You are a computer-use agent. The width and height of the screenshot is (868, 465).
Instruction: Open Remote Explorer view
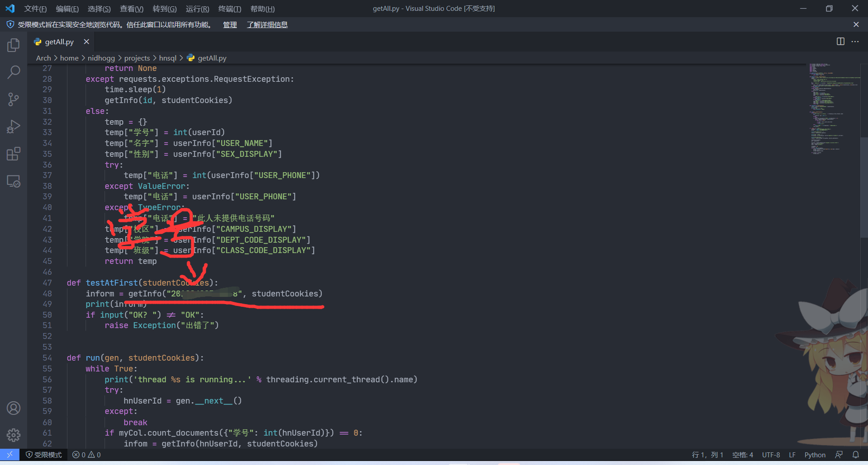pos(14,181)
